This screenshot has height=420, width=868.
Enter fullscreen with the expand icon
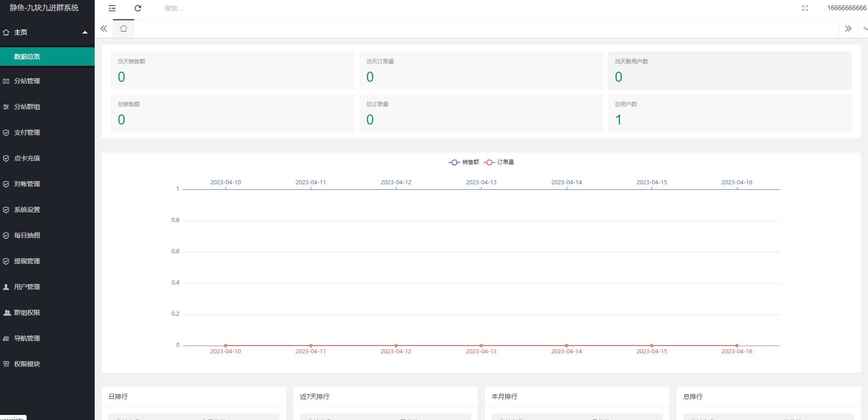805,8
